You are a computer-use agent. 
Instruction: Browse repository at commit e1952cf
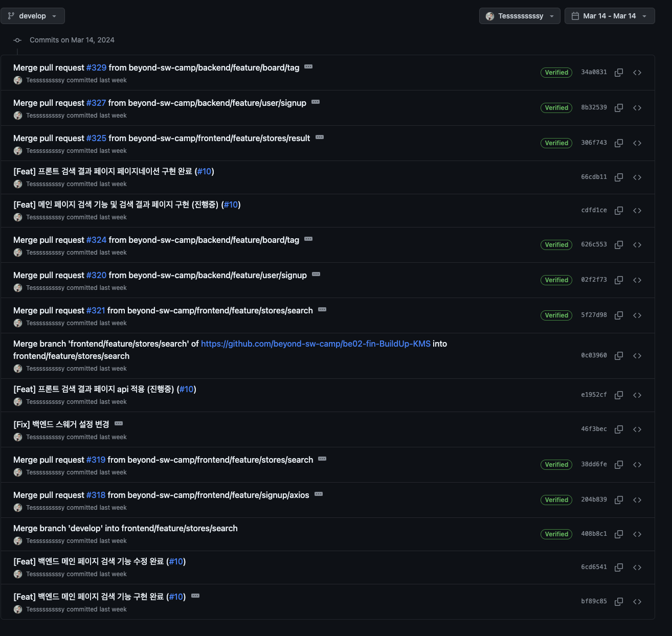[637, 395]
